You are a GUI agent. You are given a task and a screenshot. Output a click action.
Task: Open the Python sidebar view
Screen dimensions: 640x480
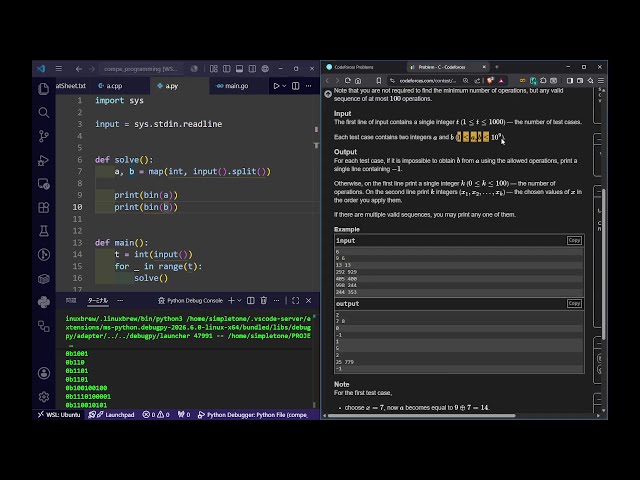click(x=44, y=302)
